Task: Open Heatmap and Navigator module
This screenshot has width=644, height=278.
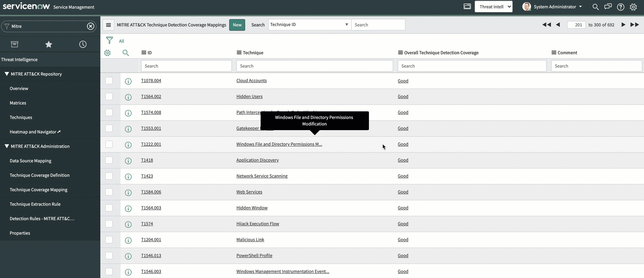Action: [x=35, y=132]
